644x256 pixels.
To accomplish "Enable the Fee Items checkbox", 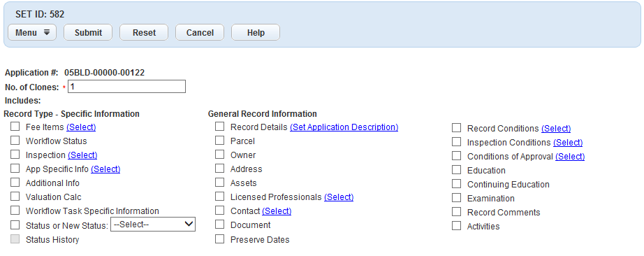I will [15, 127].
